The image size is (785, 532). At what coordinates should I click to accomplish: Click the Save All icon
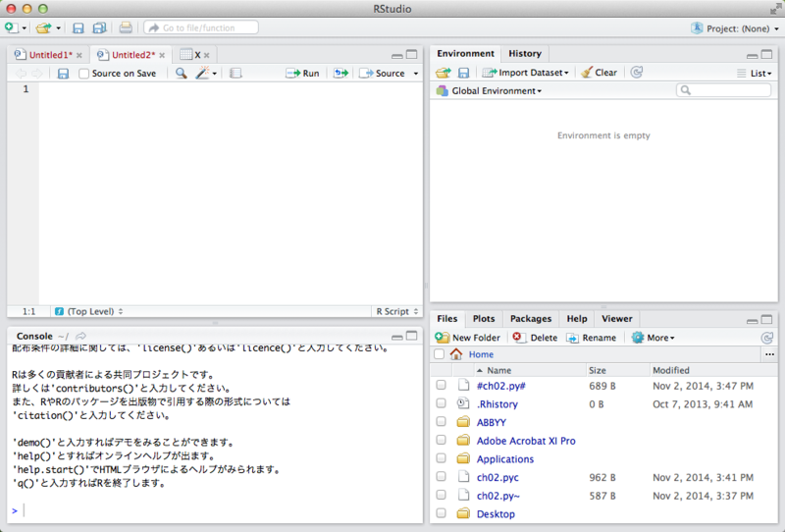100,28
